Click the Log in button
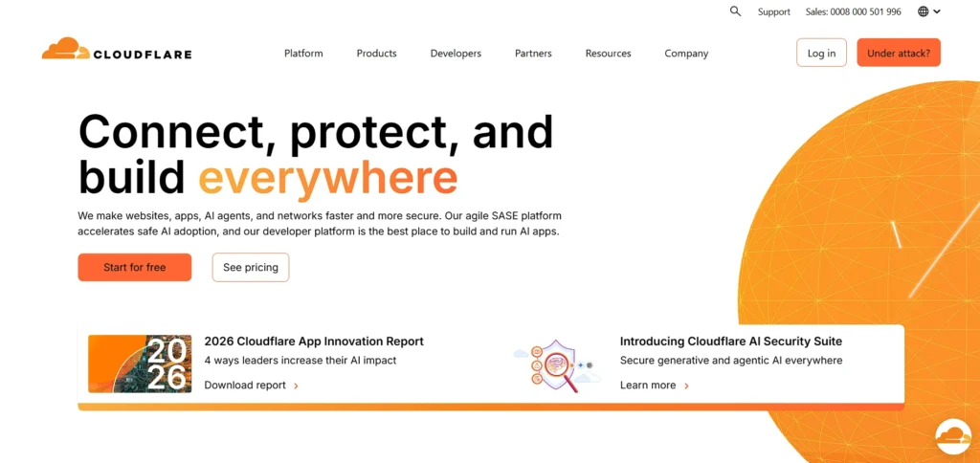980x463 pixels. point(821,53)
